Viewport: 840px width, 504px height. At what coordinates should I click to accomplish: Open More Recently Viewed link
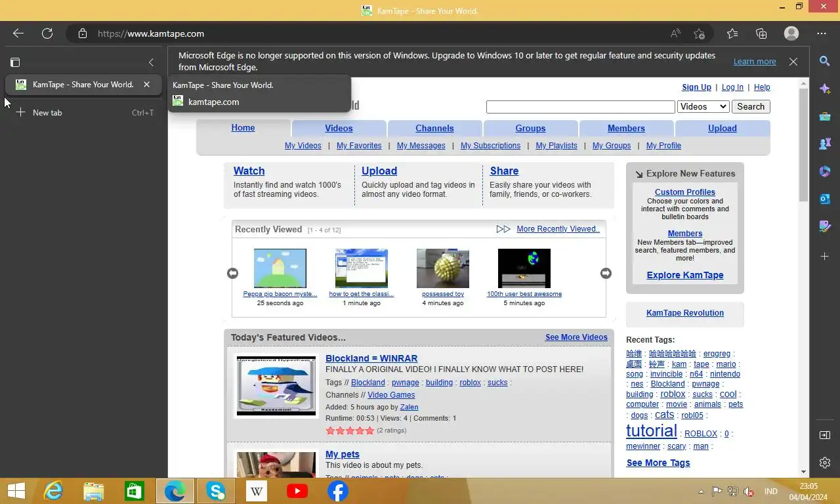pos(558,229)
